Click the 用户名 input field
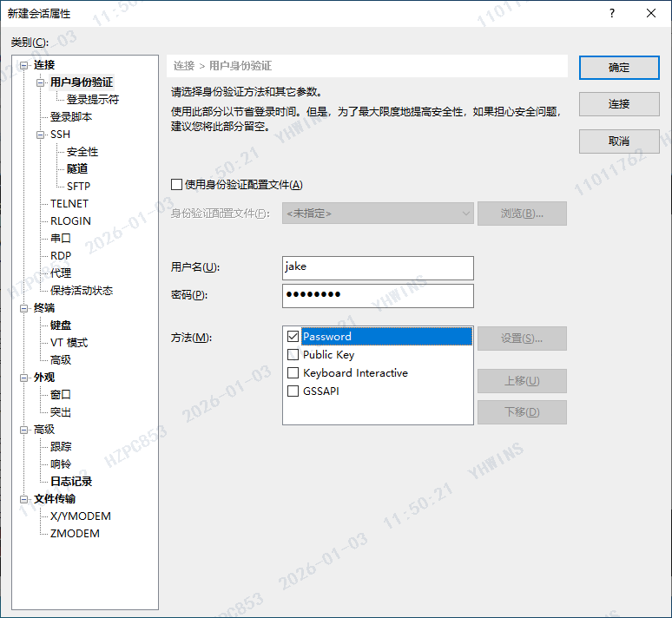 click(378, 268)
